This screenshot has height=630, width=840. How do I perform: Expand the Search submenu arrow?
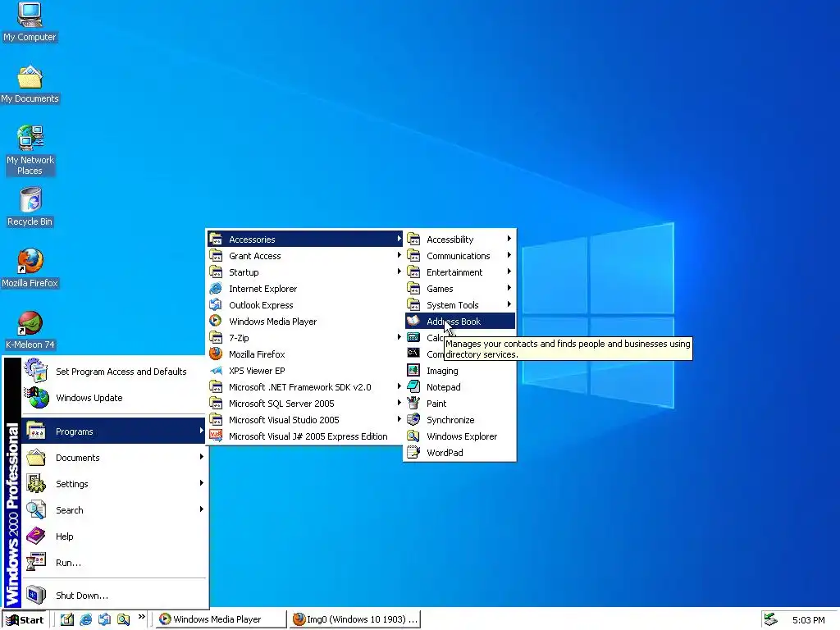point(202,509)
